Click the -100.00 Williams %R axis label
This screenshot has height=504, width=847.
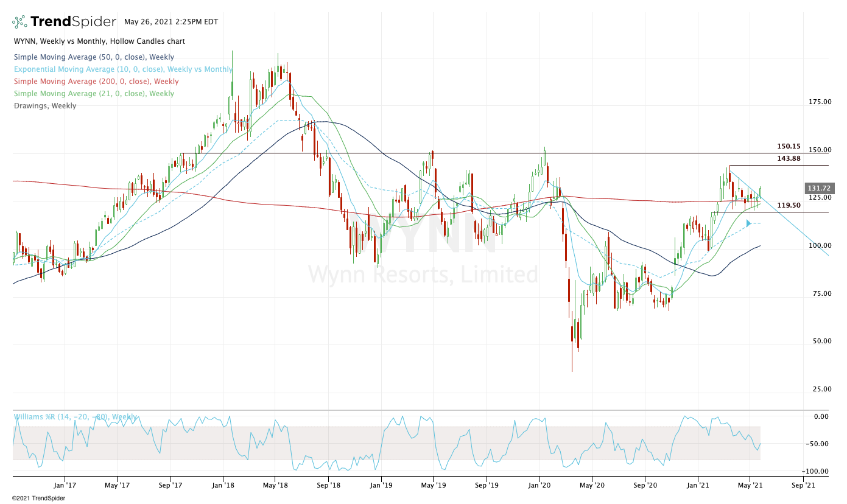coord(815,471)
